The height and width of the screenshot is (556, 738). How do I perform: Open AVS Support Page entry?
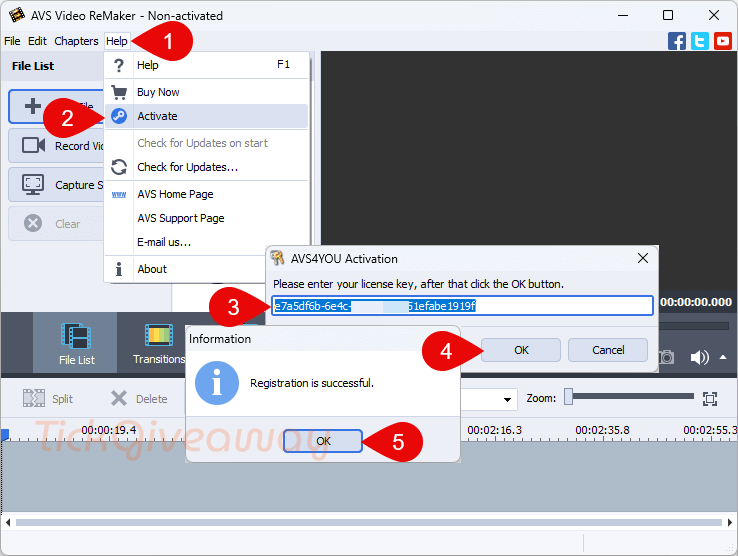207,218
